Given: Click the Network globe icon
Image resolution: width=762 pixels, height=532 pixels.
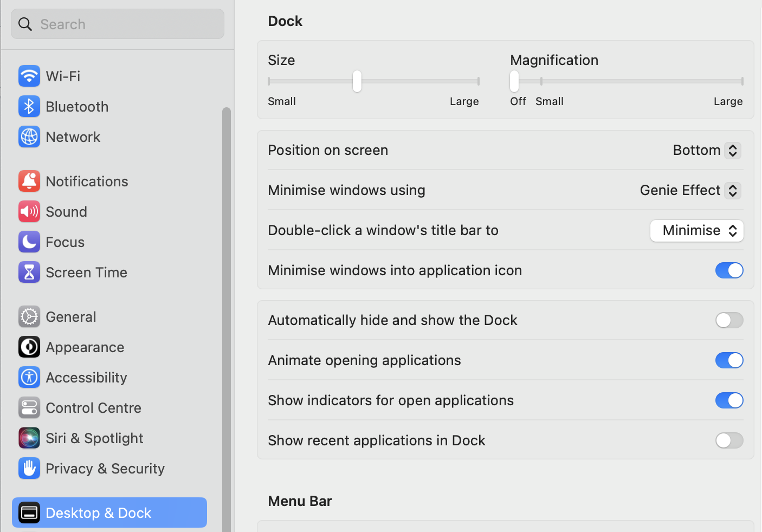Looking at the screenshot, I should (29, 137).
